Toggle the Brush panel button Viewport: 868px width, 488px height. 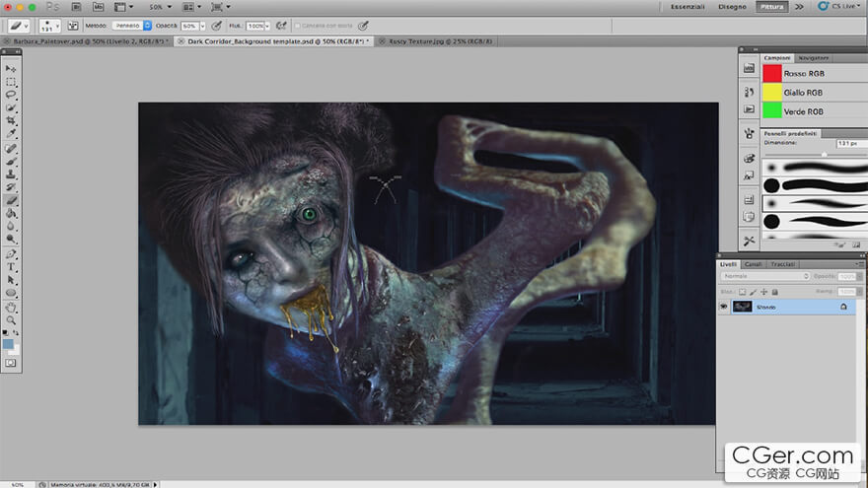click(x=73, y=26)
